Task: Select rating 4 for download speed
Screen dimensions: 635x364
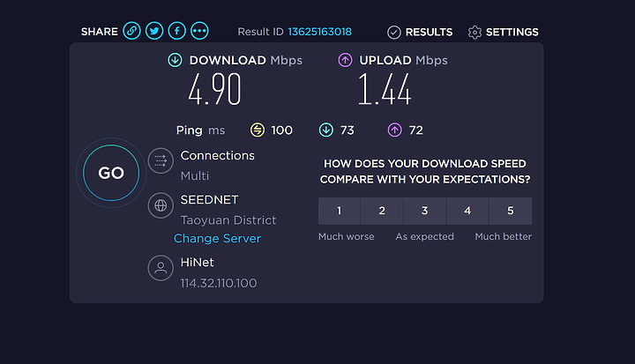Action: click(467, 211)
